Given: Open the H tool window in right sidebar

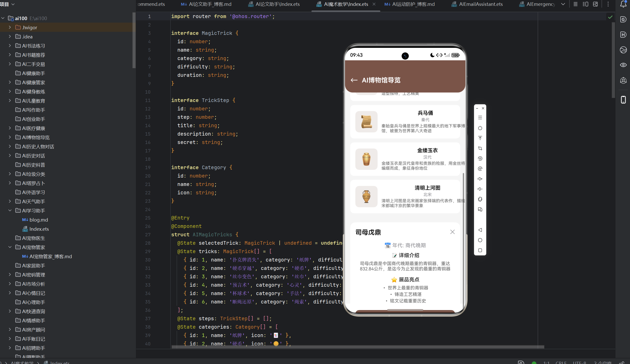Looking at the screenshot, I should (x=623, y=35).
